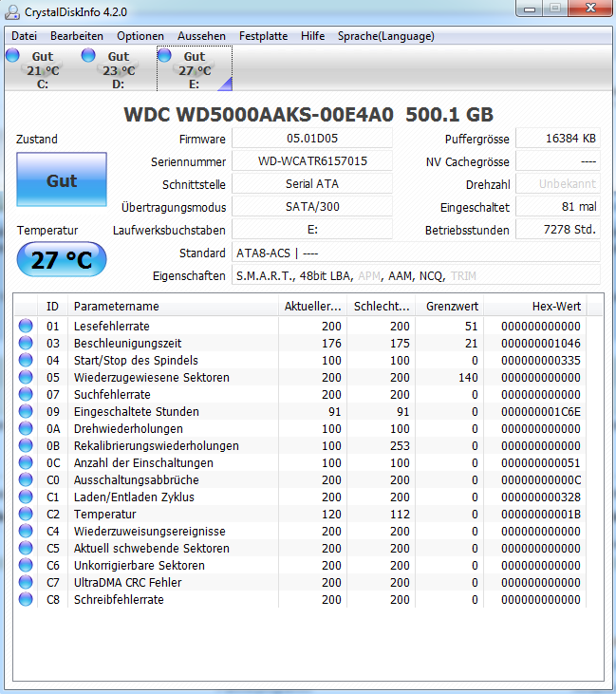Open the Datei menu

coord(25,36)
